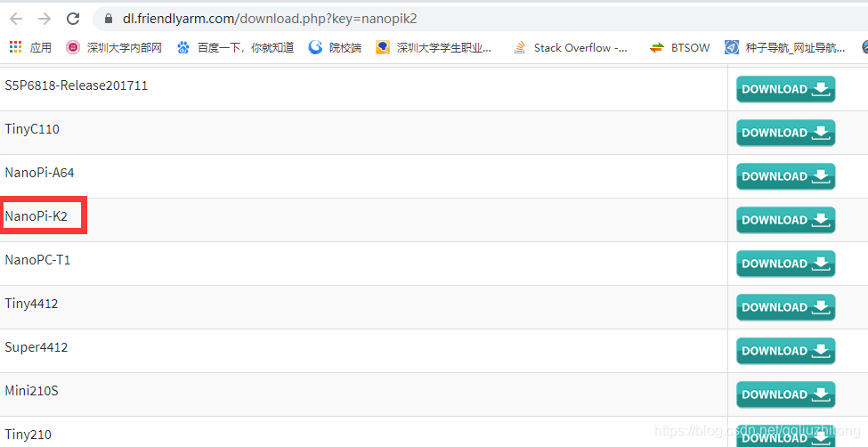
Task: Open the 百度一下 bookmark
Action: tap(235, 47)
